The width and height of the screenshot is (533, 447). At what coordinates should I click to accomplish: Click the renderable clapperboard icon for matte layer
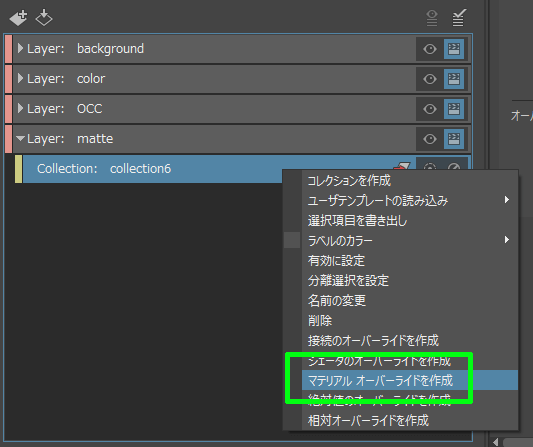454,139
